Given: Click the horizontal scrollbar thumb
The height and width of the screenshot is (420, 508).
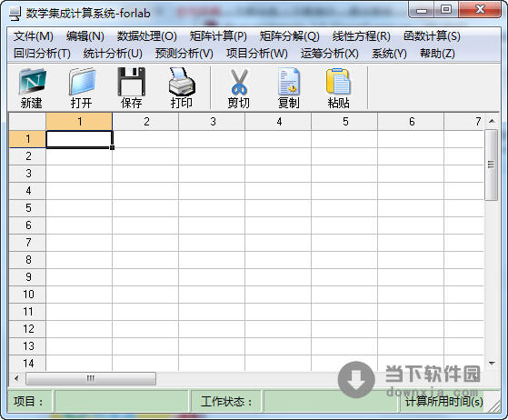Looking at the screenshot, I should 91,378.
